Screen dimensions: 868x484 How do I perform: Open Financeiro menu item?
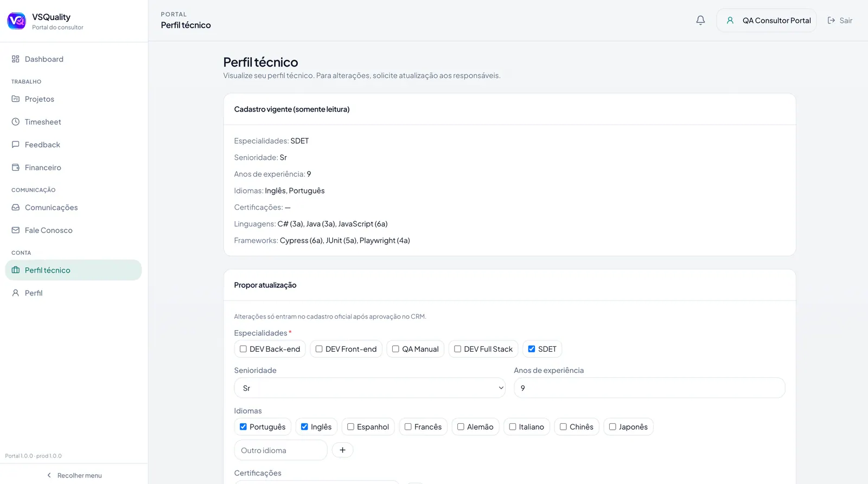pos(73,167)
